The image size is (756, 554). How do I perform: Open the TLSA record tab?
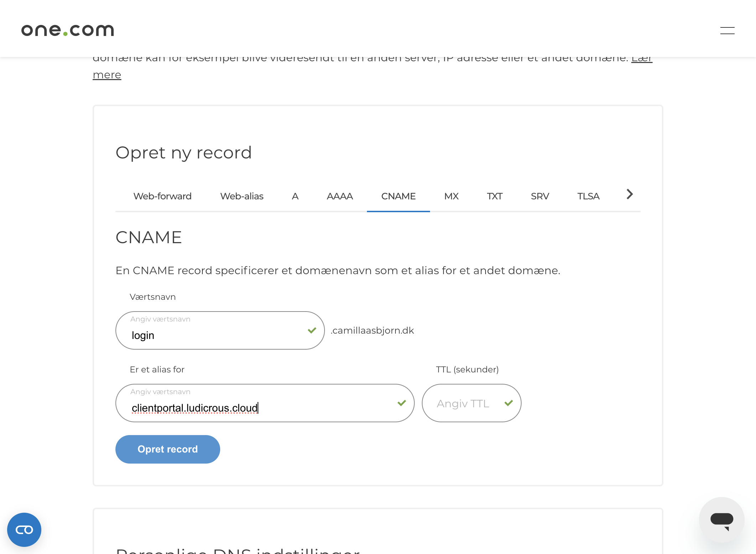coord(588,196)
